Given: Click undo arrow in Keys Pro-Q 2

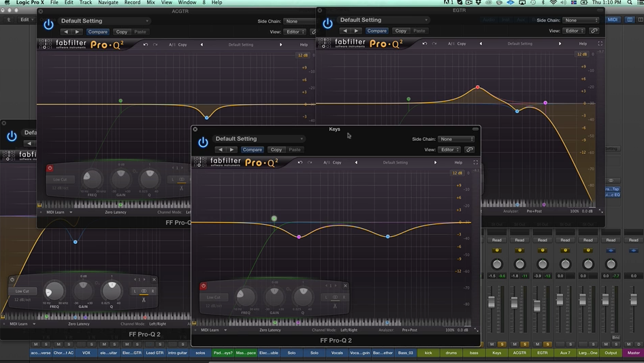Looking at the screenshot, I should (x=300, y=162).
